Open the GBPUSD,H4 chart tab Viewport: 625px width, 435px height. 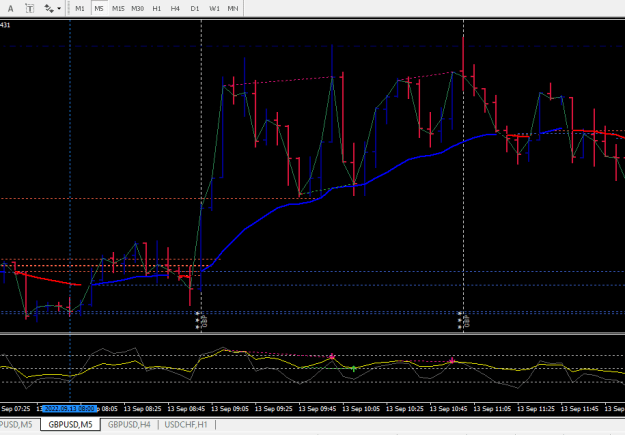[x=129, y=425]
